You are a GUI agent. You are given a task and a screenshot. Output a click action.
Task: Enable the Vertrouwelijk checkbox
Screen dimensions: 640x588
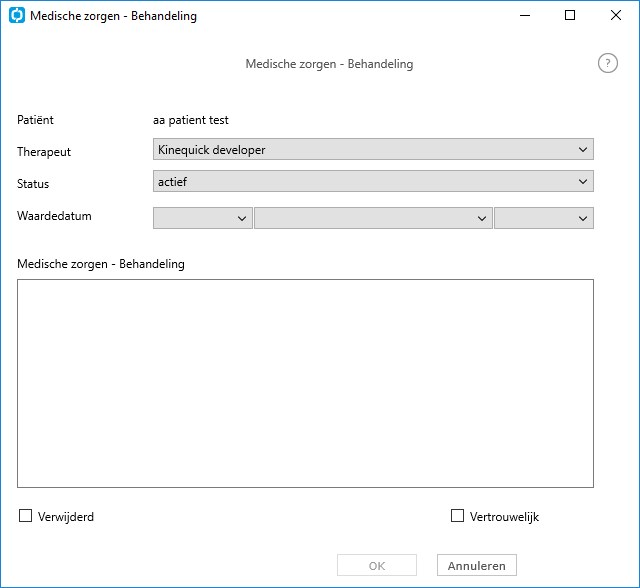coord(457,515)
